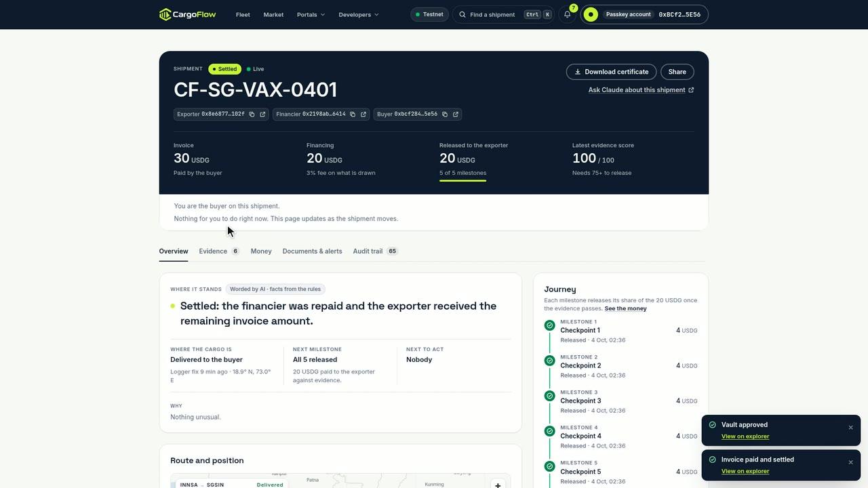Click See the money link

pos(625,308)
